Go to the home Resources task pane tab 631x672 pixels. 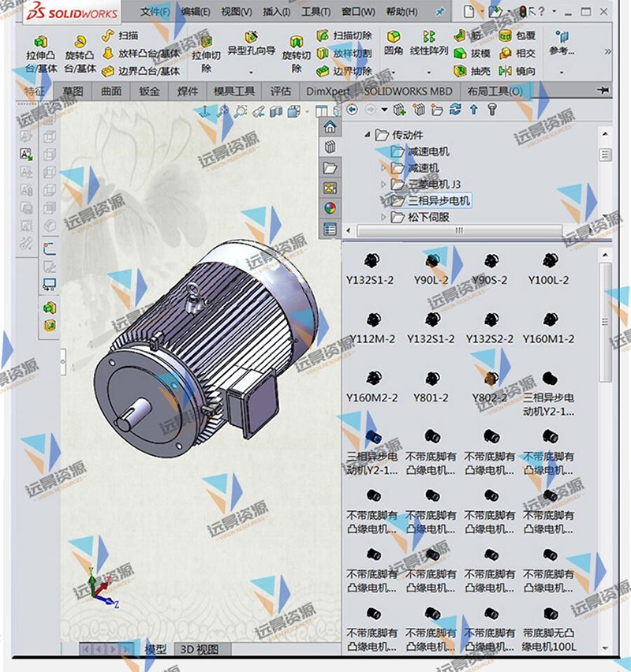[x=330, y=127]
